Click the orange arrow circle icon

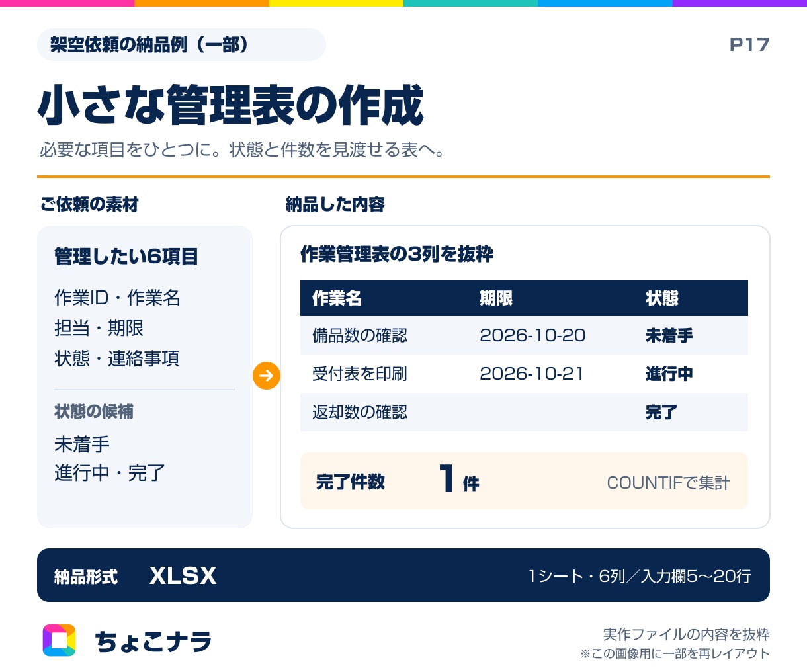click(x=267, y=376)
